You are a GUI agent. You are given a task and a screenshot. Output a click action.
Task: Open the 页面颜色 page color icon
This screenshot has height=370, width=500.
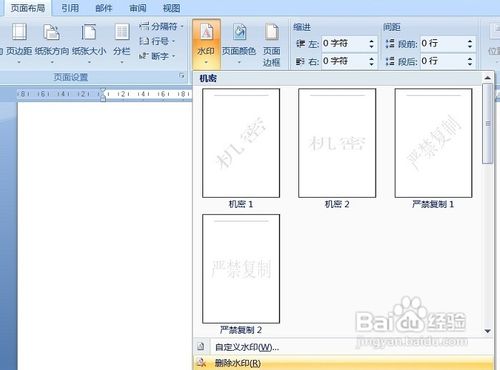pos(239,32)
